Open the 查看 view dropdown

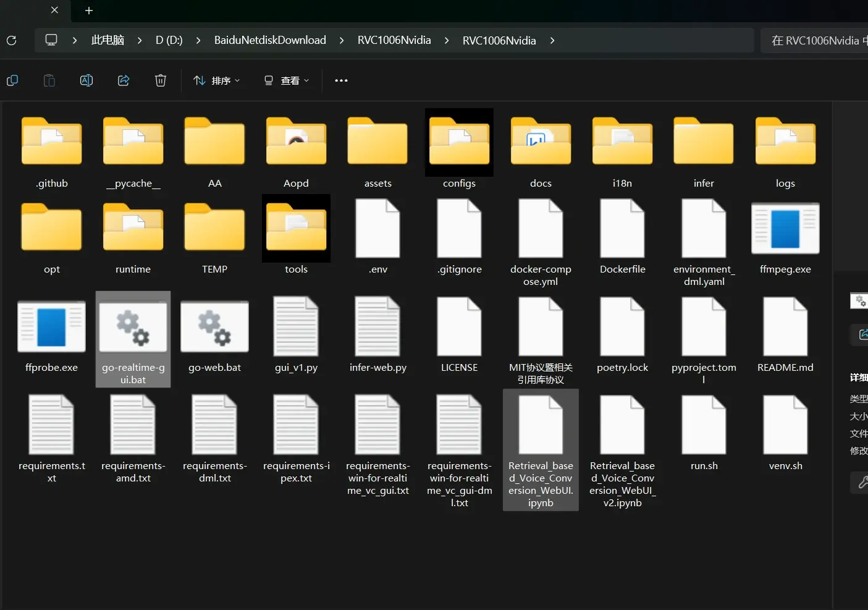287,80
